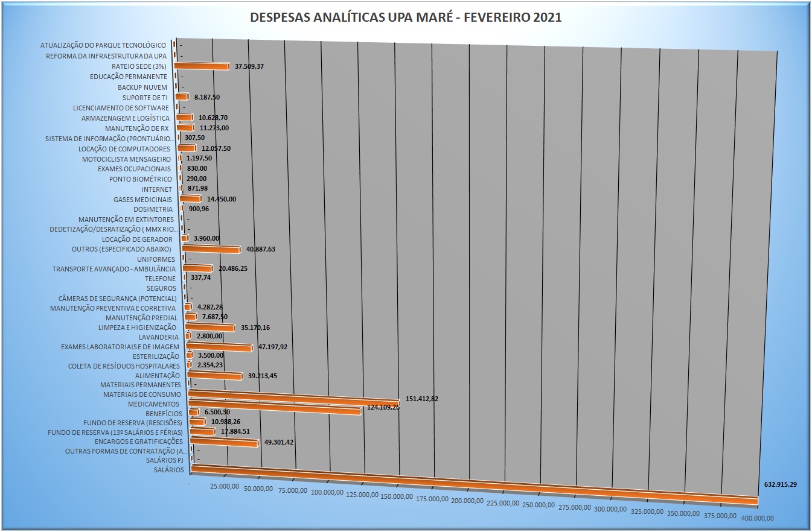Select category label EDUCAÇÃO PERMANENTE
The width and height of the screenshot is (812, 532).
128,77
